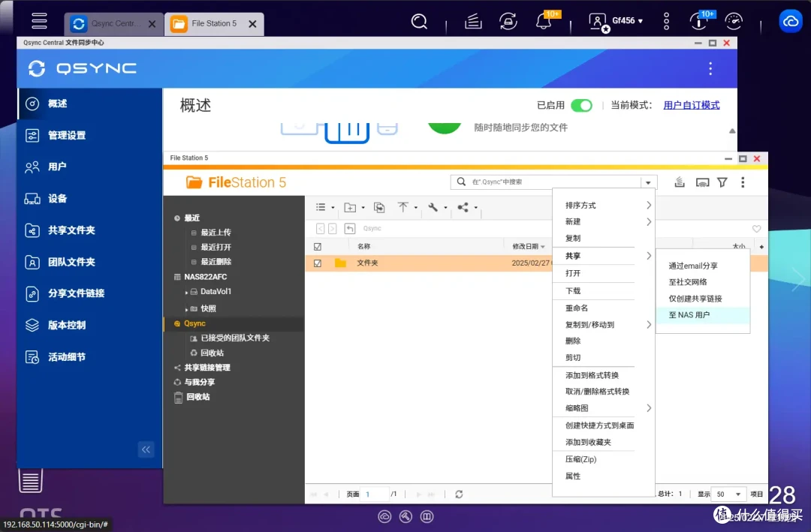811x532 pixels.
Task: Collapse the Qsync sidebar with the double-arrow
Action: pyautogui.click(x=146, y=449)
